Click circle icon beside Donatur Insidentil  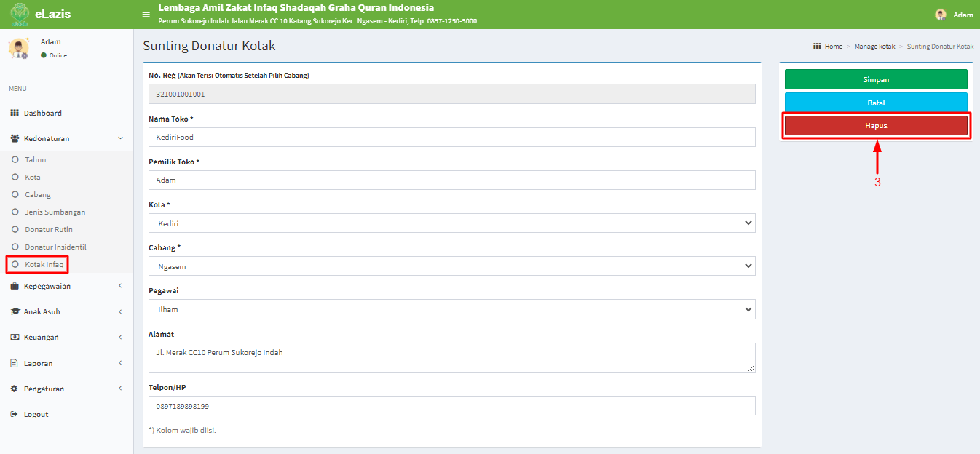pyautogui.click(x=15, y=247)
